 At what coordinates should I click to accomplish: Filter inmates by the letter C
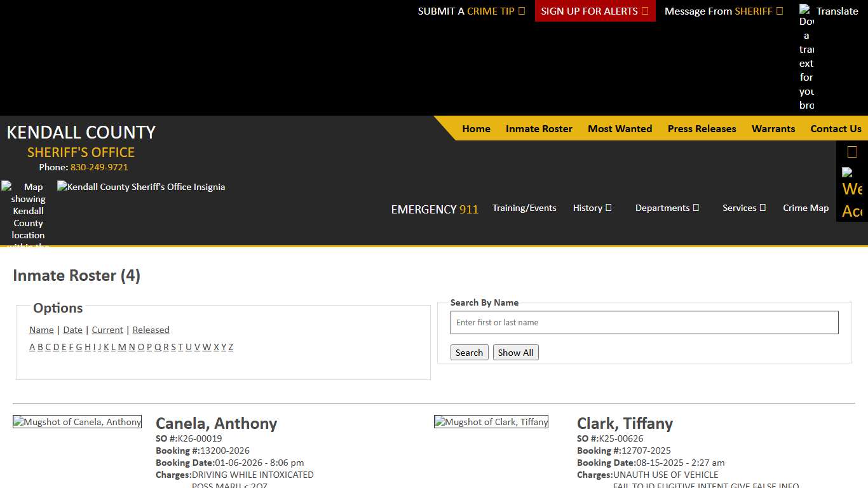pyautogui.click(x=48, y=347)
